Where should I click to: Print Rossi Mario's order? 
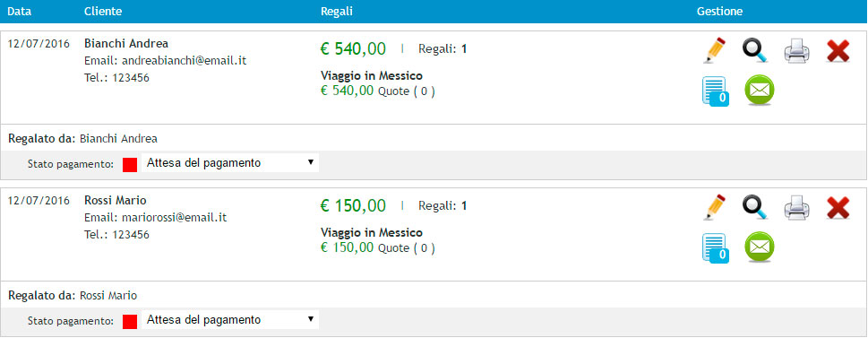pyautogui.click(x=796, y=208)
